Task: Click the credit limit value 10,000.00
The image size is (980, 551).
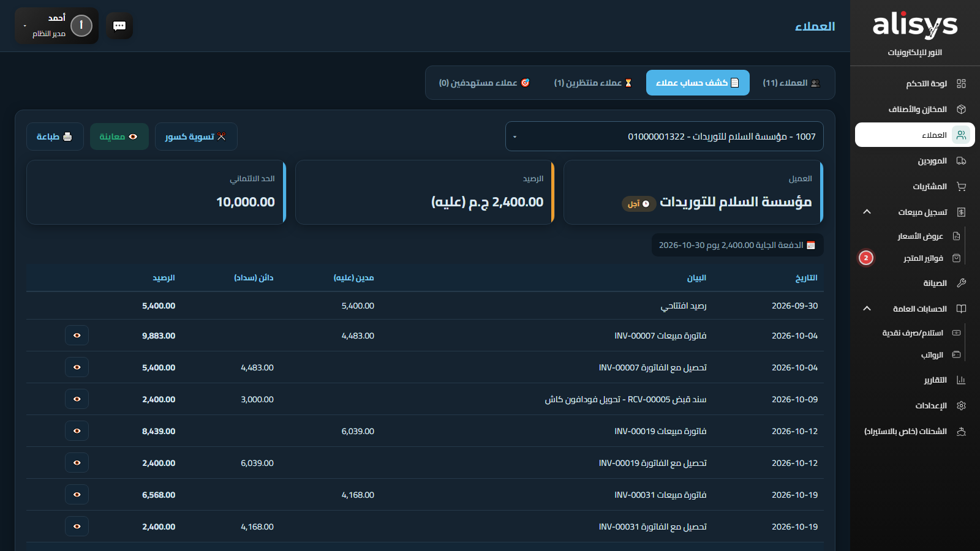Action: tap(246, 202)
